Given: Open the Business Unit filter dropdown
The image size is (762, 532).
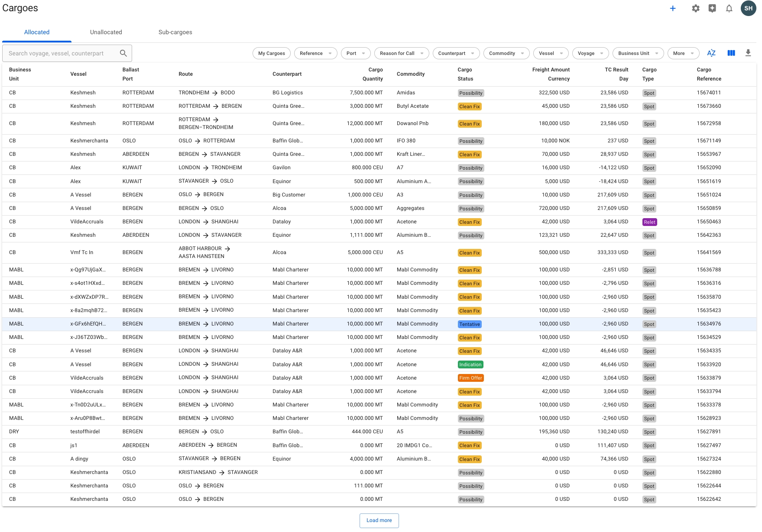Looking at the screenshot, I should [x=638, y=53].
